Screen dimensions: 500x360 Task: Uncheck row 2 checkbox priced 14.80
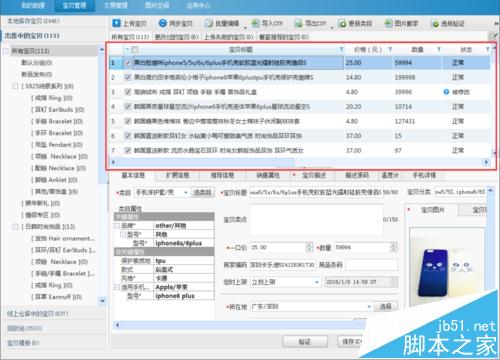(x=128, y=77)
